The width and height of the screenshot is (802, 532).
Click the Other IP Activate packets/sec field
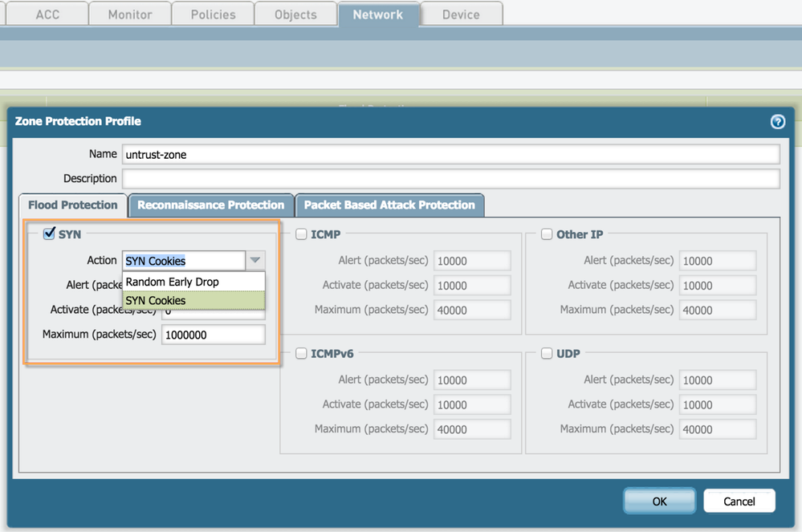point(718,285)
